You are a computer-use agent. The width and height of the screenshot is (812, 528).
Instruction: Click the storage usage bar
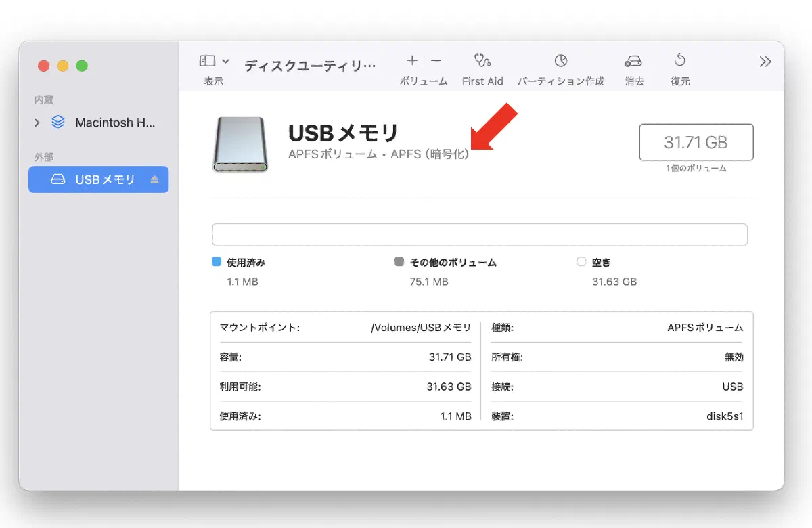coord(480,235)
